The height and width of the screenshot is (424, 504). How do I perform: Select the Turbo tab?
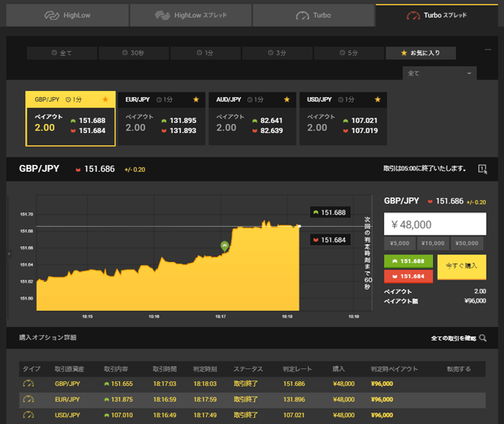[313, 15]
